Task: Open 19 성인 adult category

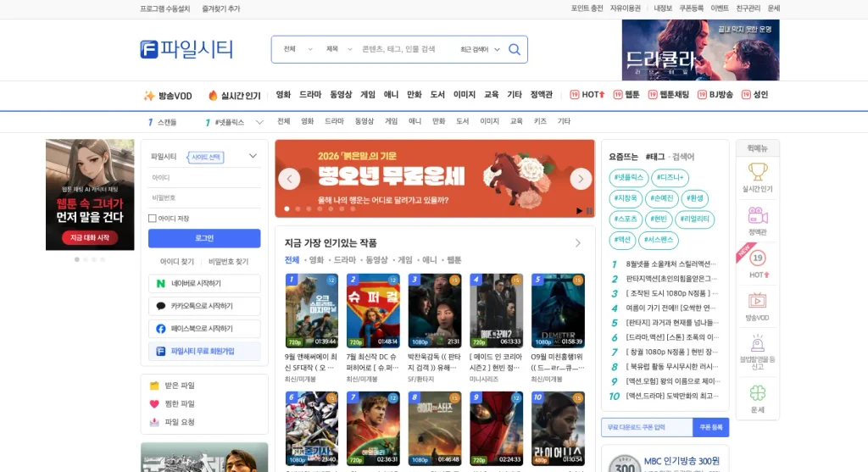Action: click(x=754, y=95)
